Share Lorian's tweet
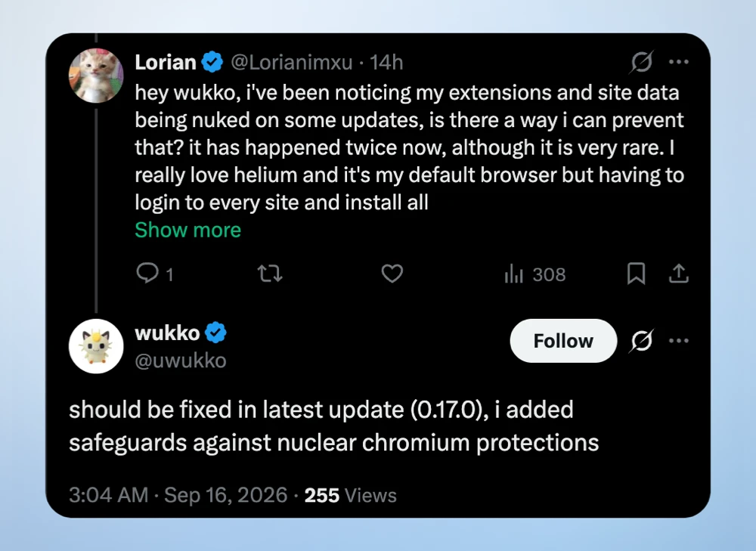The image size is (756, 551). (678, 274)
